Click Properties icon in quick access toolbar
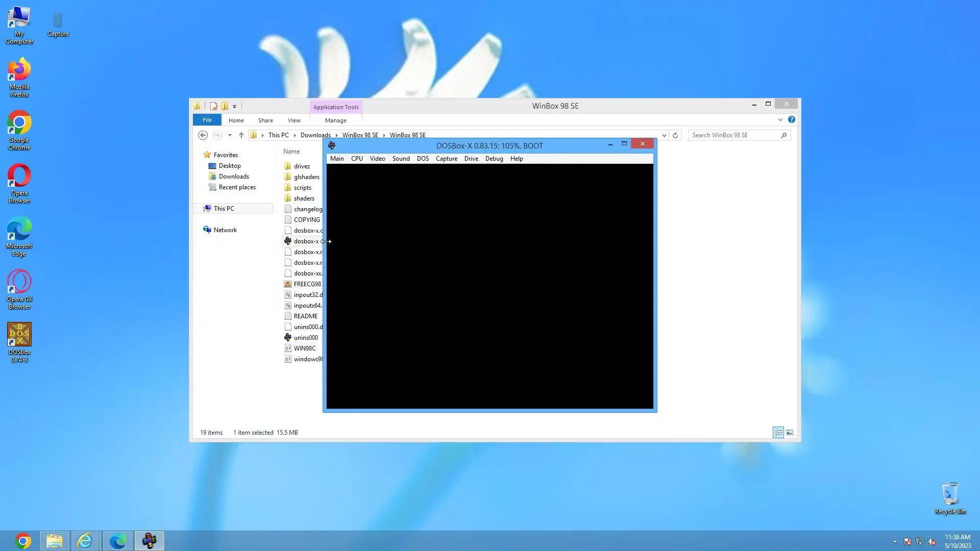Image resolution: width=980 pixels, height=551 pixels. [x=213, y=106]
